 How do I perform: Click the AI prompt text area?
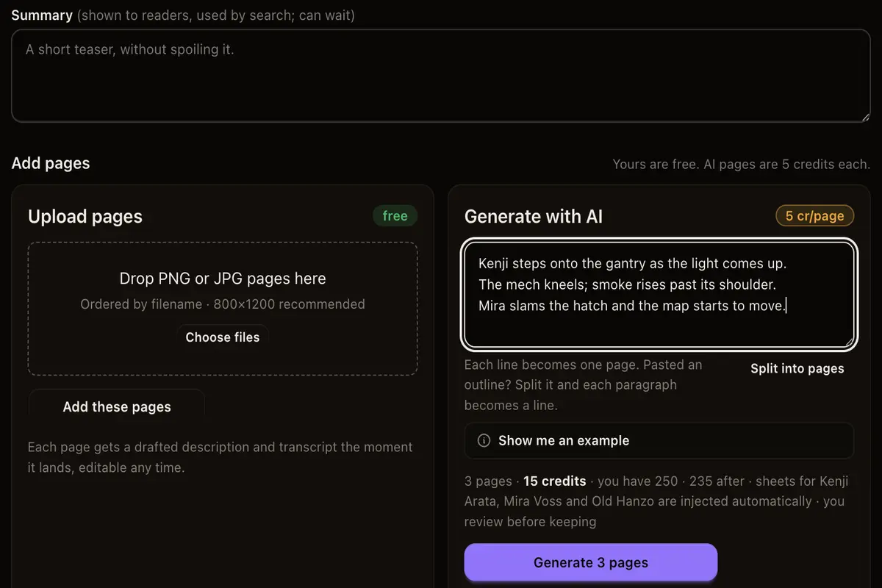(659, 294)
